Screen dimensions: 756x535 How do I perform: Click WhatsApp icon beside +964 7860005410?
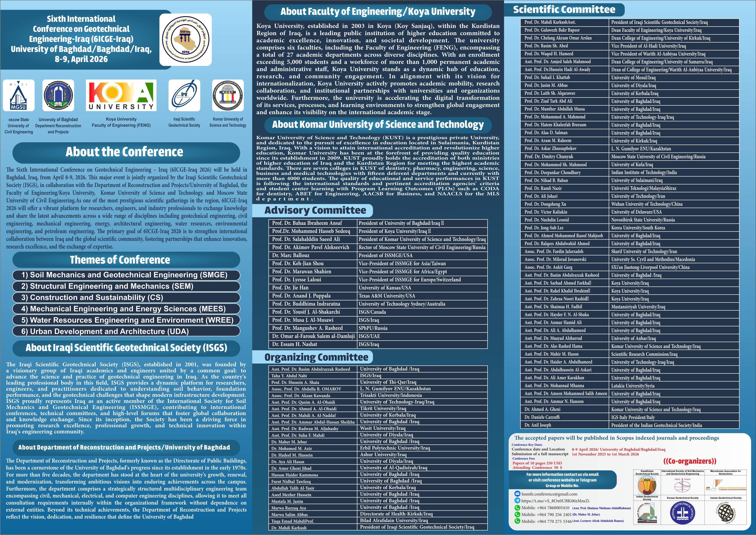click(x=517, y=508)
